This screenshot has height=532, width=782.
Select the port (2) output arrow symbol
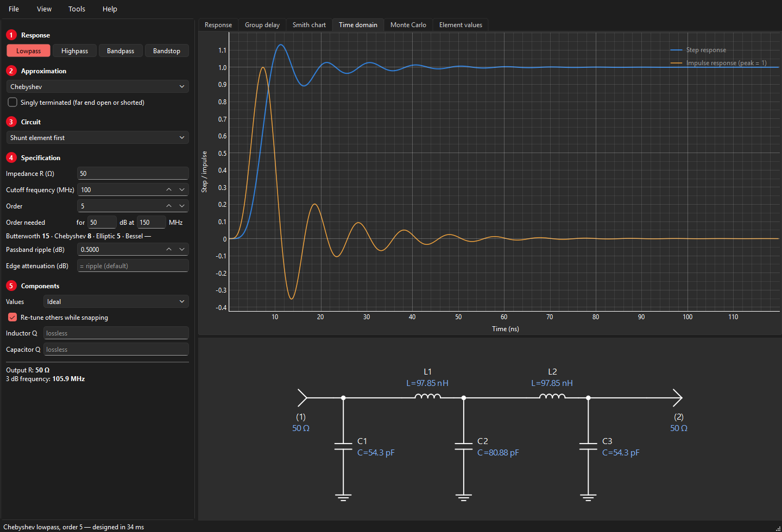[677, 398]
